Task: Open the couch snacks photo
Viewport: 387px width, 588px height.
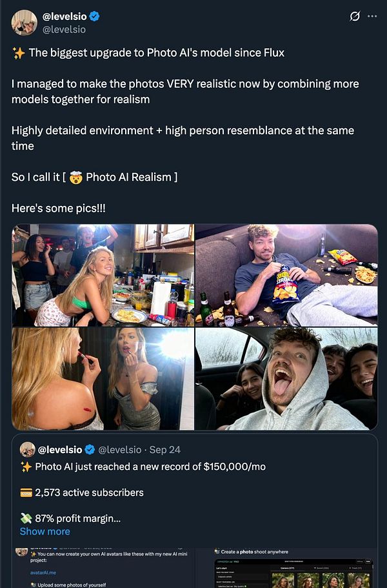Action: 285,276
